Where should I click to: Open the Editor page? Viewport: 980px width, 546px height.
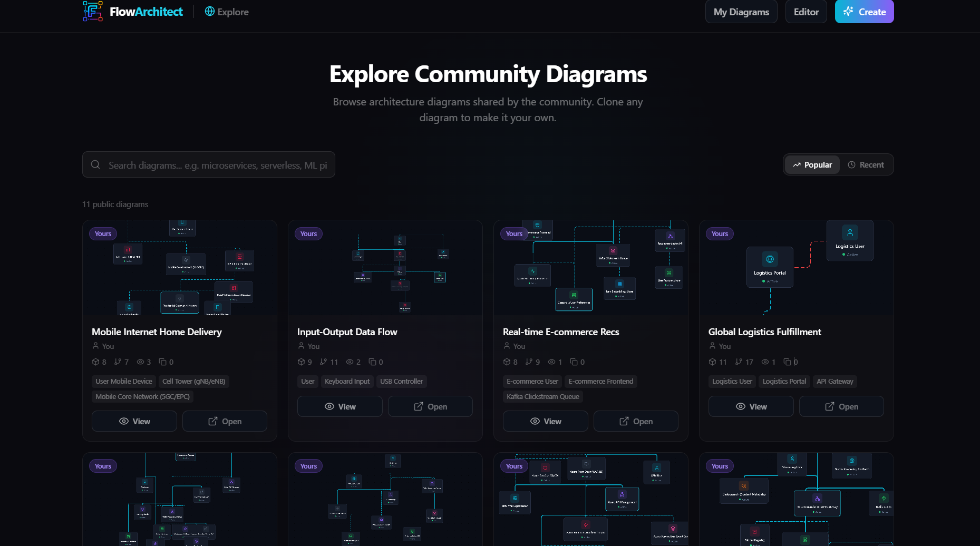tap(806, 12)
